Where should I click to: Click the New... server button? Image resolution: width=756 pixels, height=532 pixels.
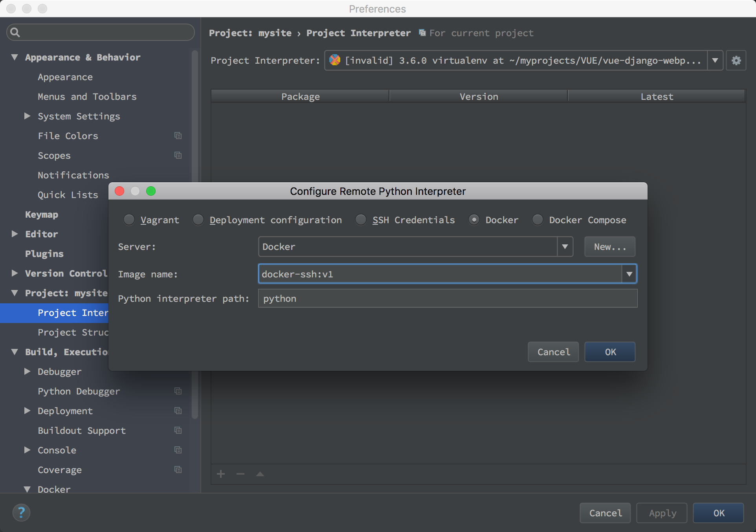click(609, 247)
